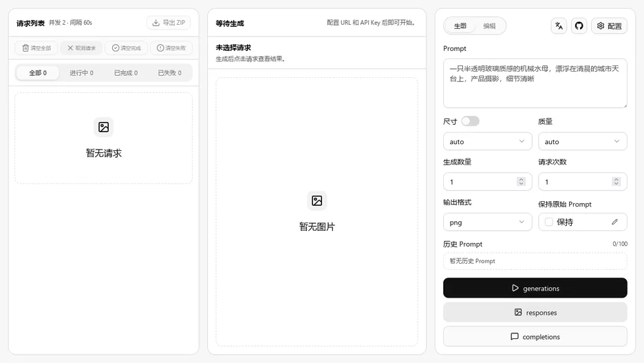The image size is (644, 363).
Task: Open the GitHub repository icon
Action: tap(579, 26)
